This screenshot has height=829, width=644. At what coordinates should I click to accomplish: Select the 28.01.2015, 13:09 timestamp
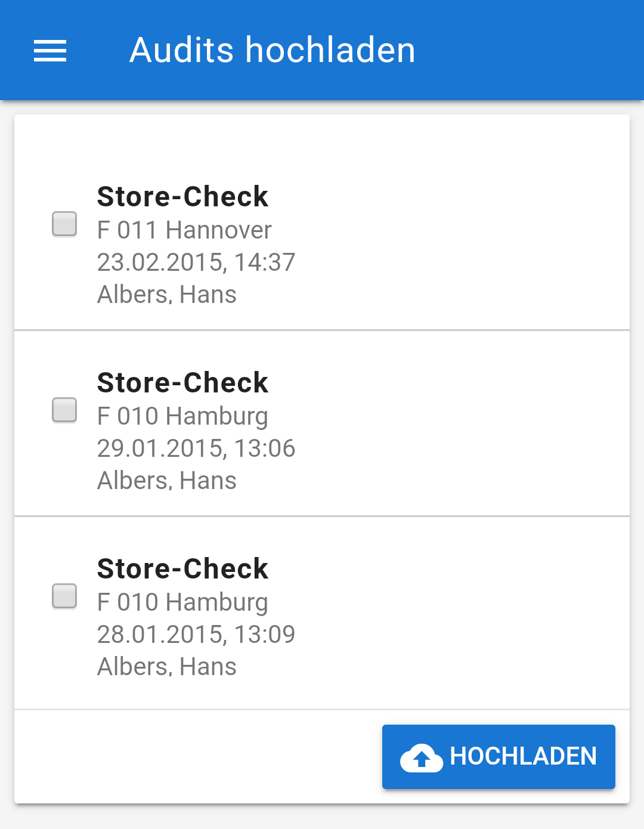coord(196,635)
